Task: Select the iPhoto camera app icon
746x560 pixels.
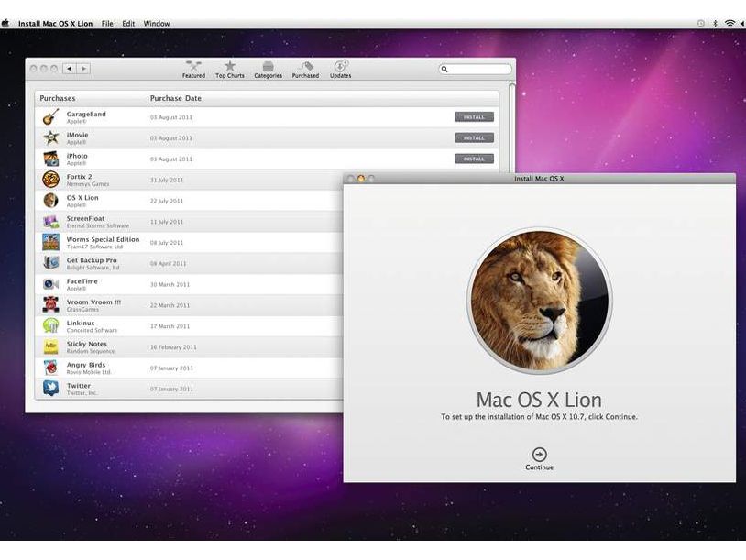Action: click(50, 158)
